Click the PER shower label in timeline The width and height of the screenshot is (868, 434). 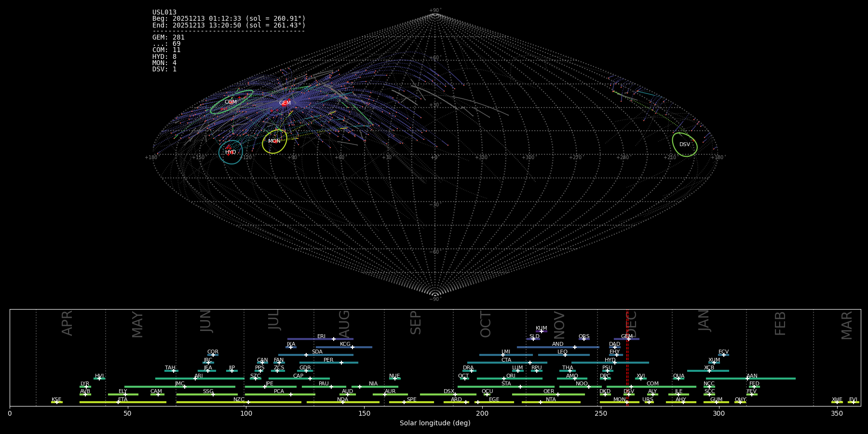[328, 360]
